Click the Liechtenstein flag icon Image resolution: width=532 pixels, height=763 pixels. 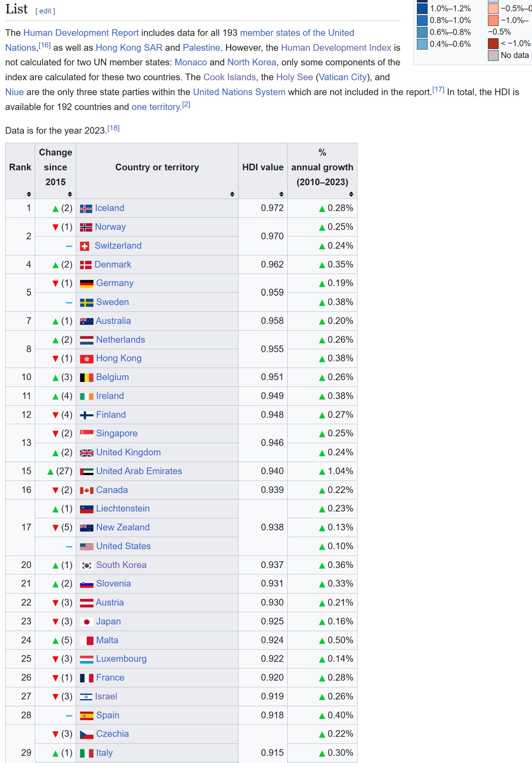tap(87, 509)
